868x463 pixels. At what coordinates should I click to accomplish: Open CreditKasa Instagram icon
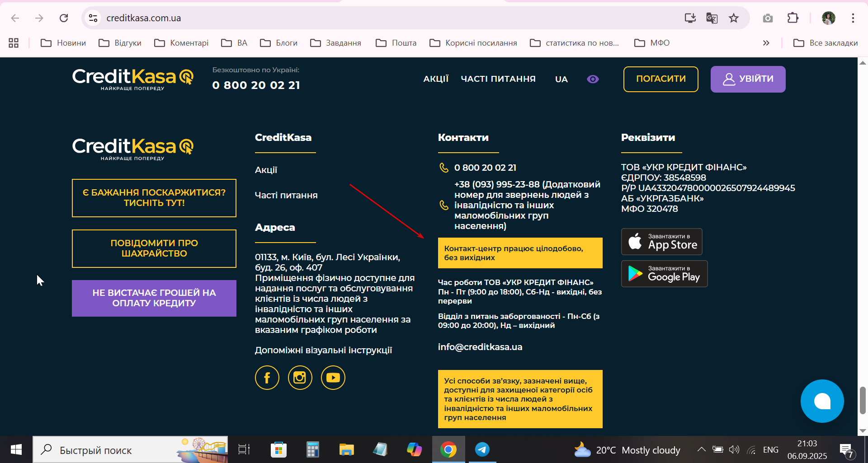(x=300, y=378)
